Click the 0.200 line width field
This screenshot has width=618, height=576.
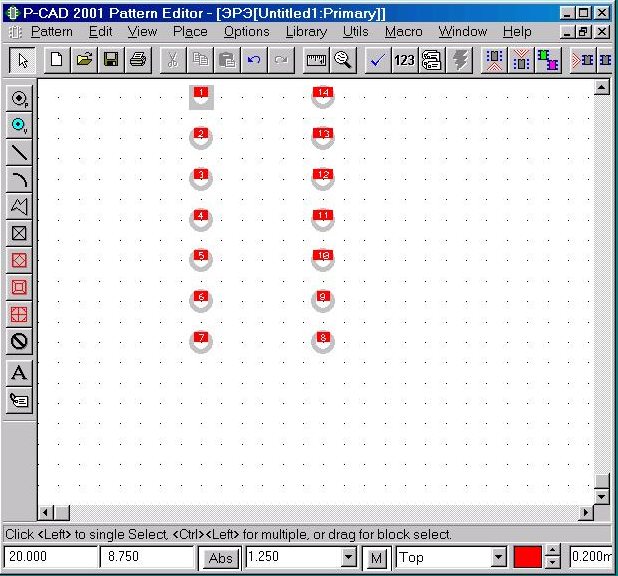[x=590, y=557]
